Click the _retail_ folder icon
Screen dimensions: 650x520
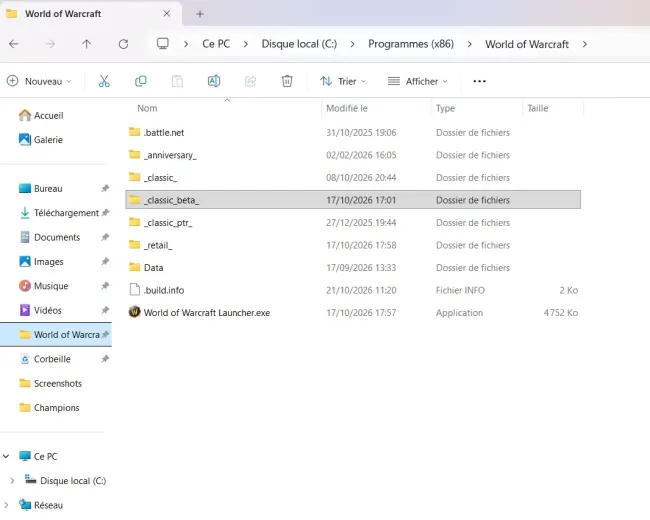pos(134,244)
